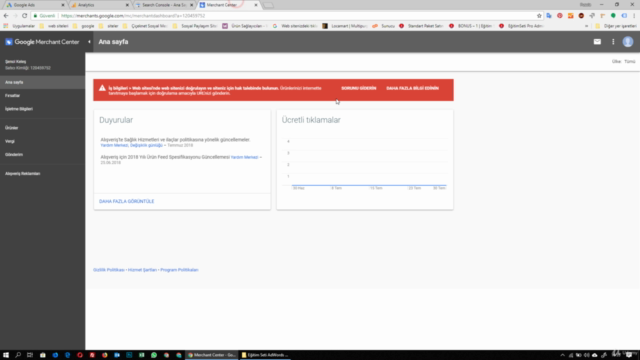Click the red banner warning triangle icon

tap(102, 88)
